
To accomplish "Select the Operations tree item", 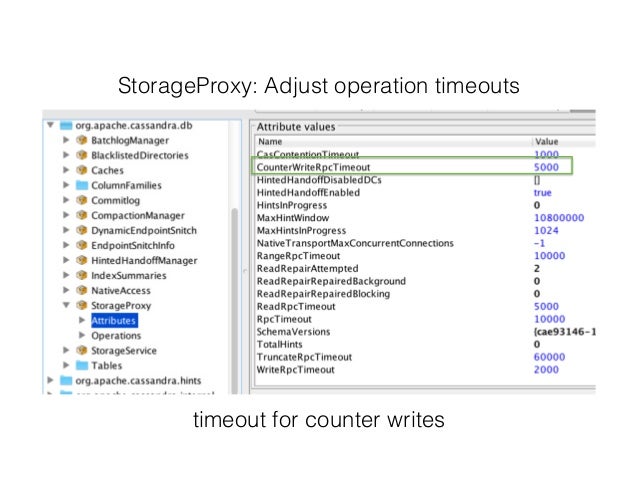I will point(116,336).
